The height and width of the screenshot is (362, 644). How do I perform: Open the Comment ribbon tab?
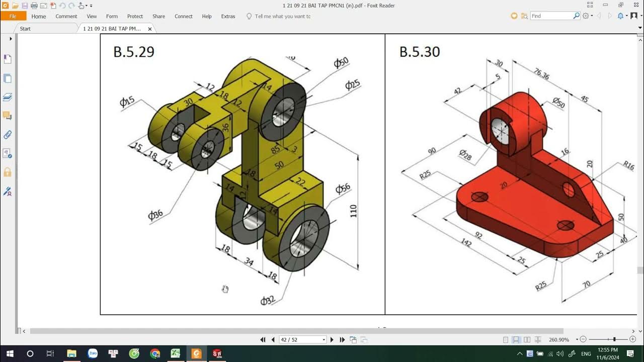(66, 16)
